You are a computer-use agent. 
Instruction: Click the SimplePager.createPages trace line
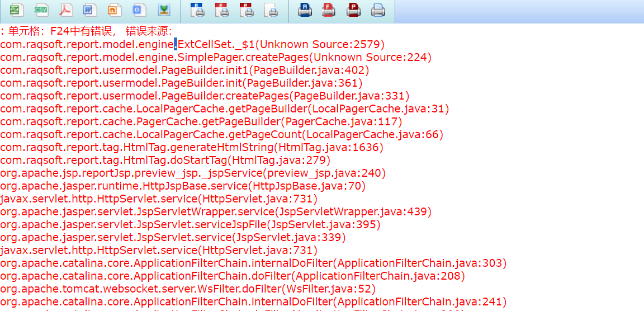[215, 57]
